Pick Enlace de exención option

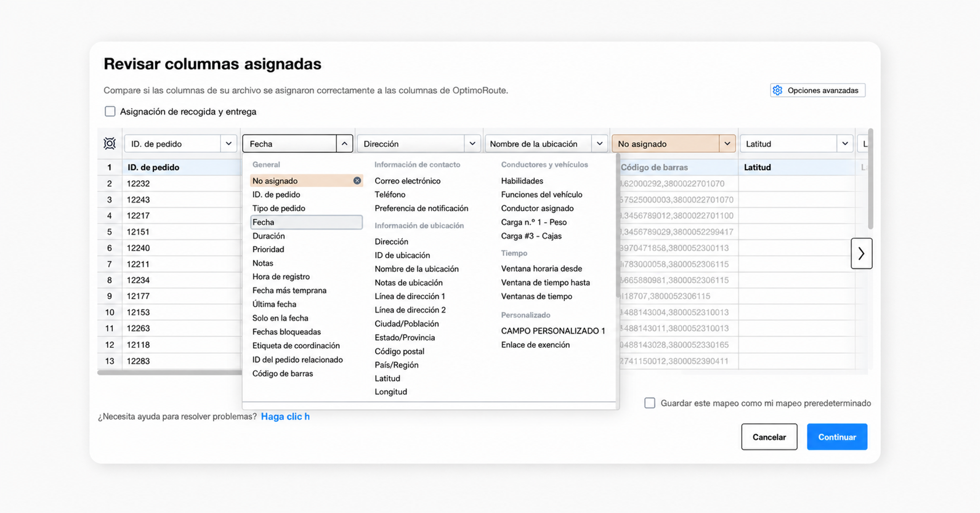point(535,345)
